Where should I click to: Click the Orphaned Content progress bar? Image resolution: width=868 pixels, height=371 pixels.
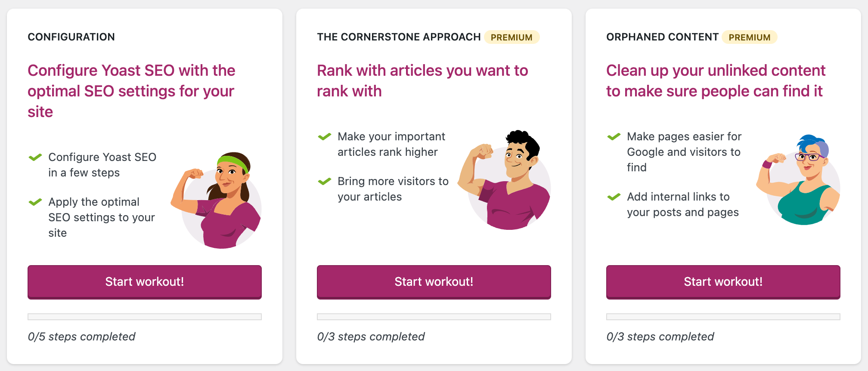point(723,317)
